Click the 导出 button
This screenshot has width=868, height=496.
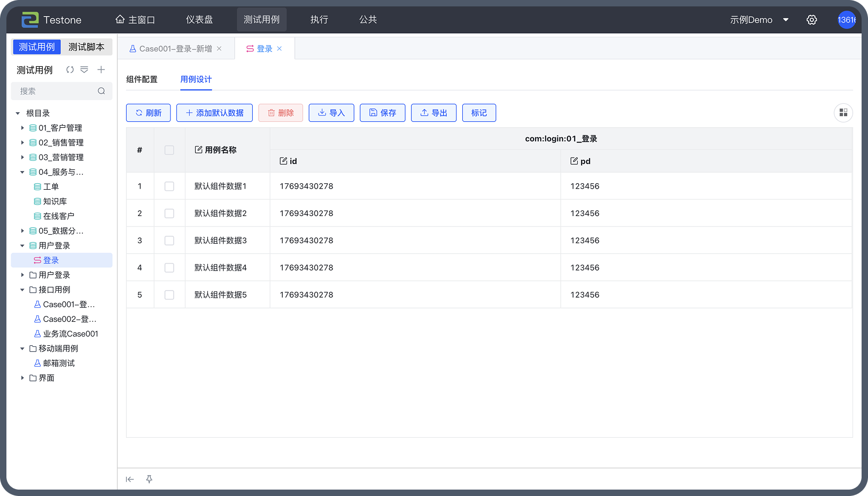click(433, 113)
